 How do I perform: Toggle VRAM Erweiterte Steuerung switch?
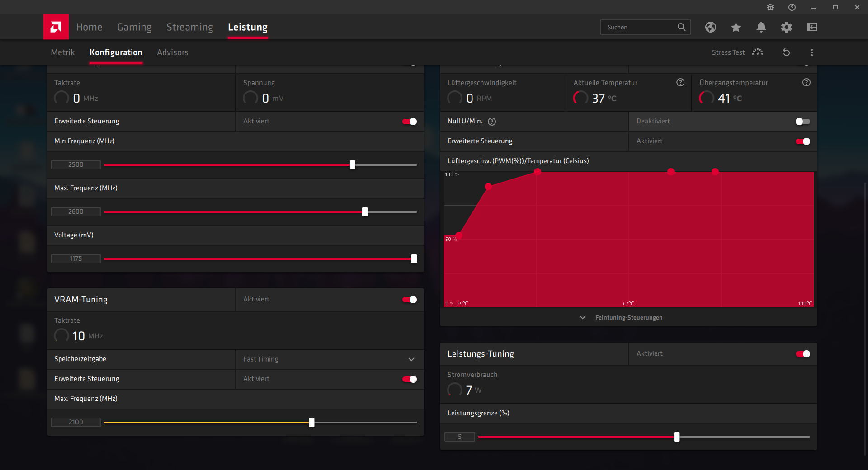click(x=410, y=379)
